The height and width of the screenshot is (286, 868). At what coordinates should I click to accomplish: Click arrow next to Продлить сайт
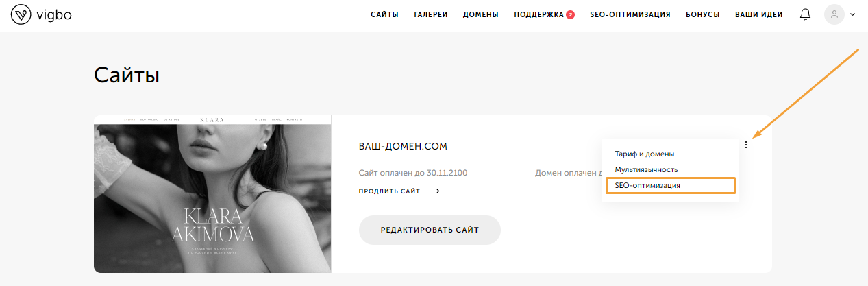tap(432, 191)
